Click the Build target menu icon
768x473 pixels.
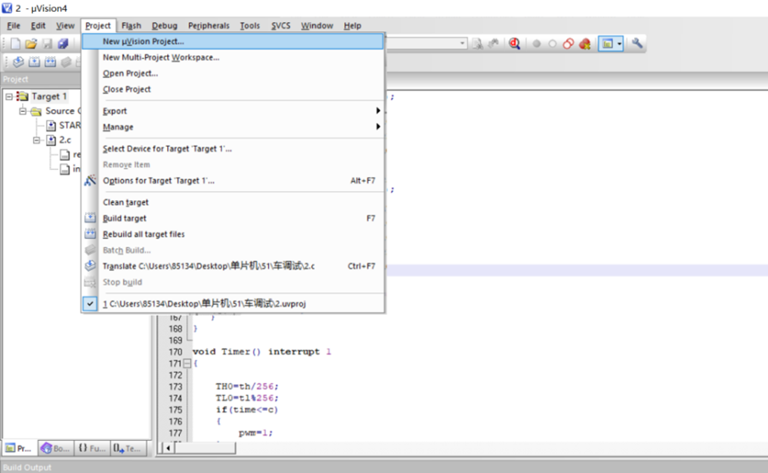click(x=90, y=218)
